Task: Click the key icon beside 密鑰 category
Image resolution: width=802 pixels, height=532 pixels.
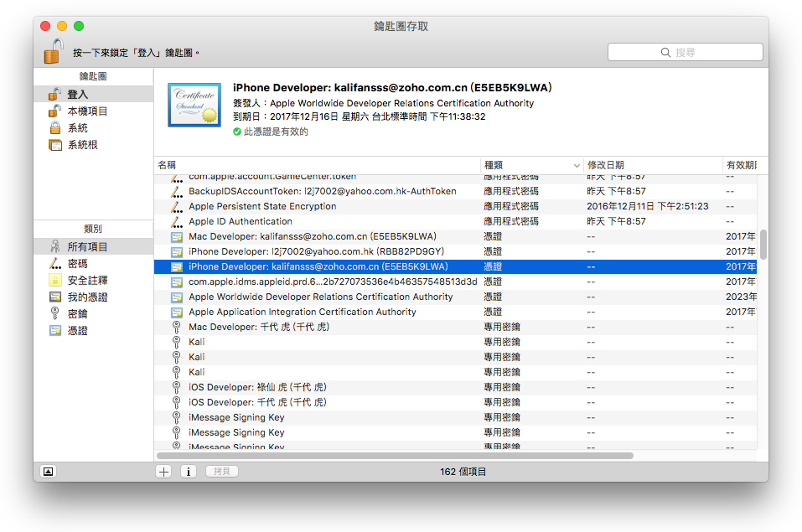Action: point(54,313)
